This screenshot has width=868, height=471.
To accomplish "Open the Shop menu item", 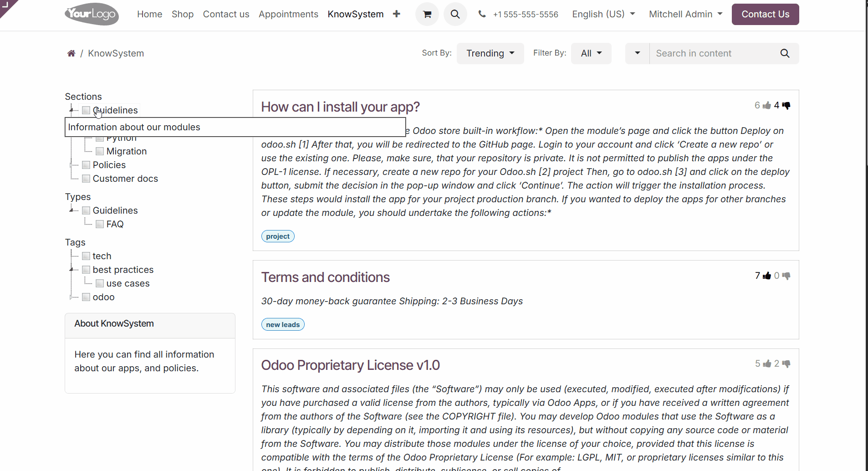I will tap(183, 14).
